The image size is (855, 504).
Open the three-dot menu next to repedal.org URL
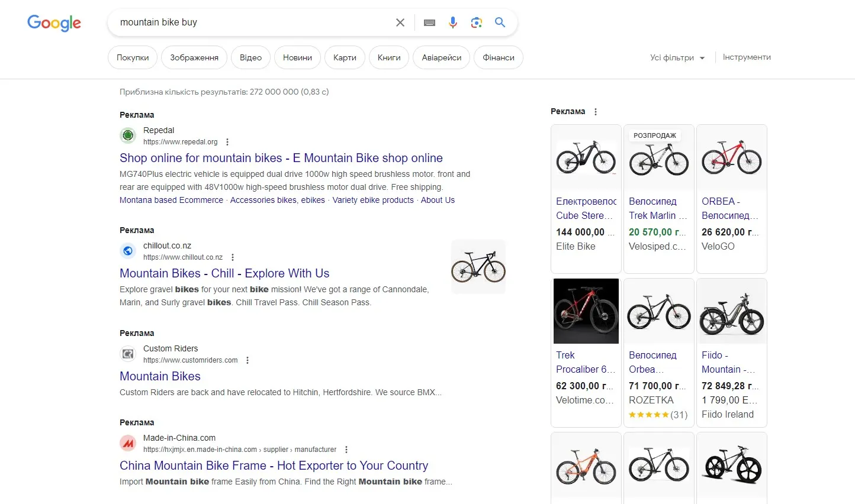(227, 142)
